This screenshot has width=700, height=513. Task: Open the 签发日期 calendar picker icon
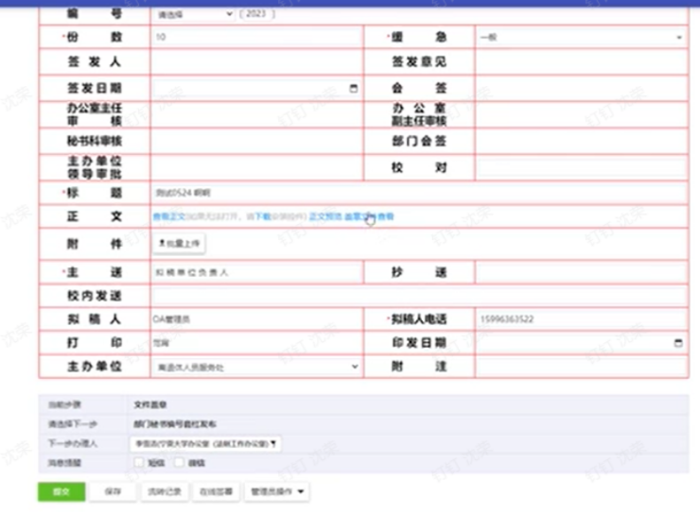353,89
